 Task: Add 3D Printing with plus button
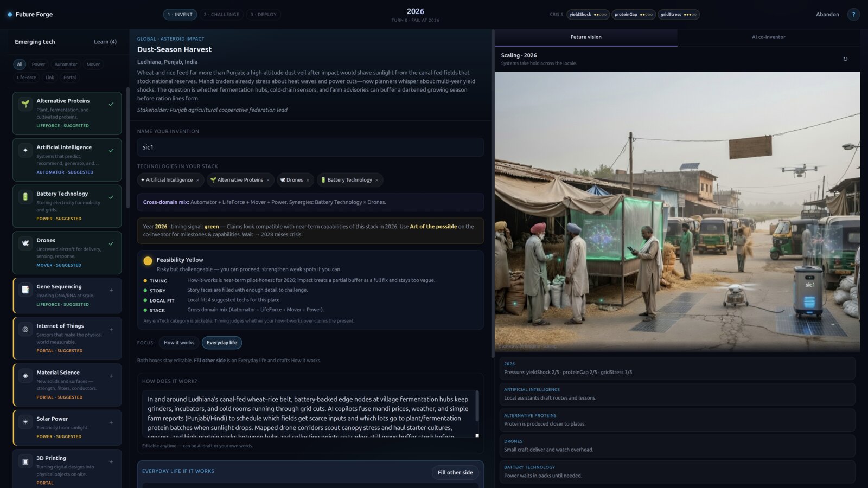click(111, 461)
